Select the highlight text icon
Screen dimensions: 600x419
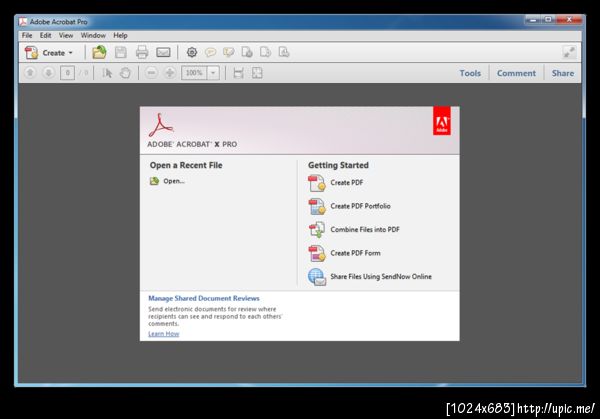tap(228, 52)
